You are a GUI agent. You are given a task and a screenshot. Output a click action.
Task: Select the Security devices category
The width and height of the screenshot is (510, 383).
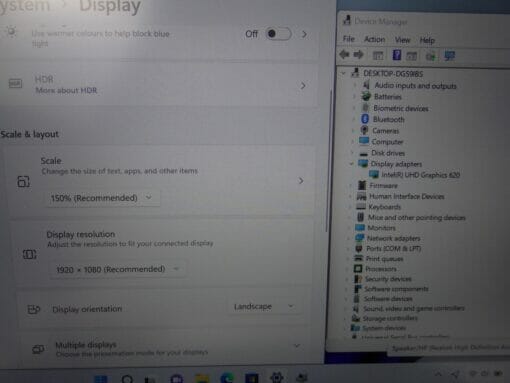coord(388,279)
